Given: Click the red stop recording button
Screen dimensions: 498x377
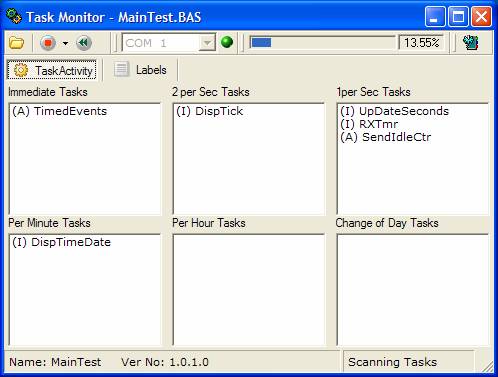Looking at the screenshot, I should (x=48, y=43).
